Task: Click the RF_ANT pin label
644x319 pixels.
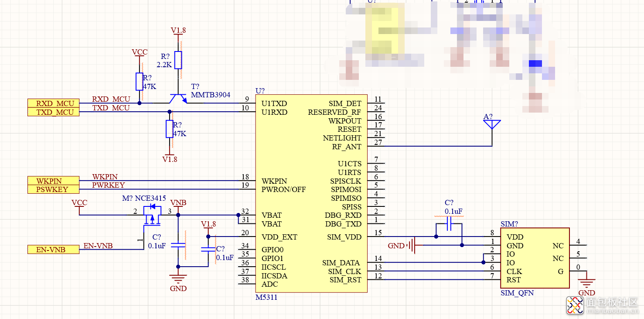Action: coord(347,147)
